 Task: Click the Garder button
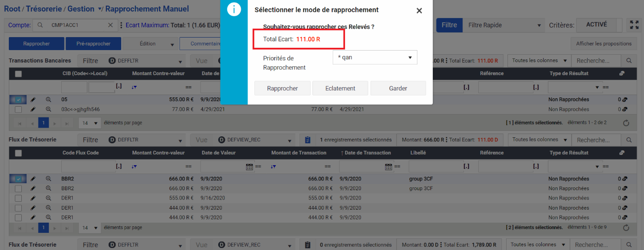click(398, 88)
